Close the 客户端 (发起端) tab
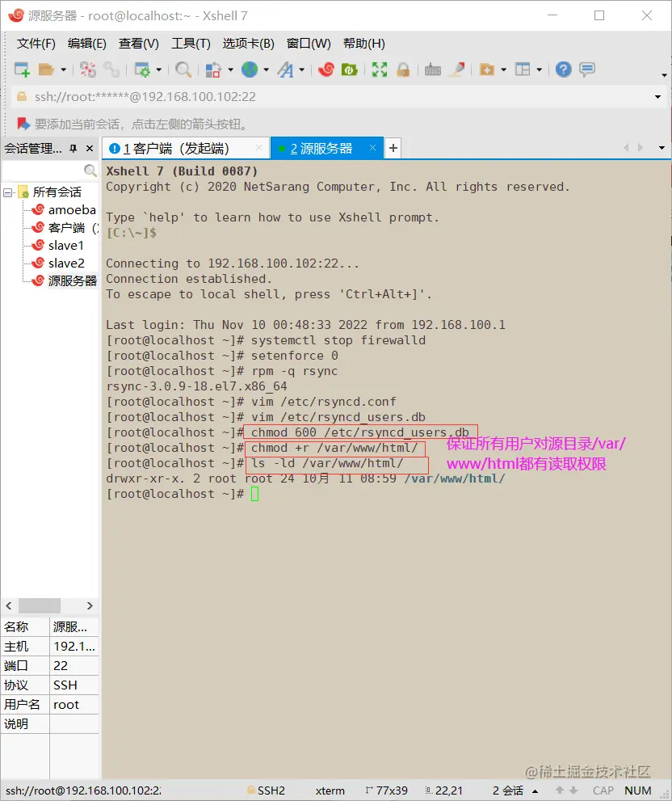 pyautogui.click(x=259, y=148)
